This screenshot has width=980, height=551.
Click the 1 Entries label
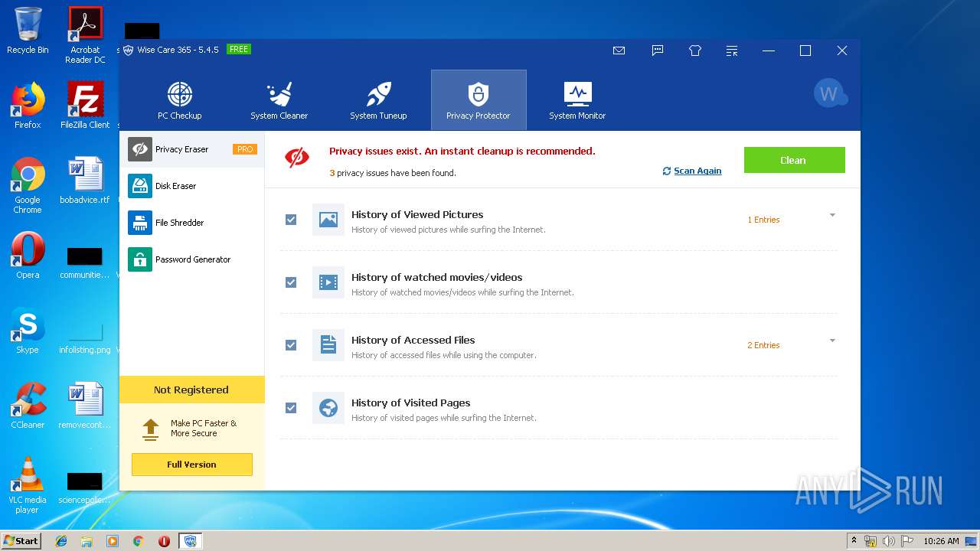click(x=763, y=220)
